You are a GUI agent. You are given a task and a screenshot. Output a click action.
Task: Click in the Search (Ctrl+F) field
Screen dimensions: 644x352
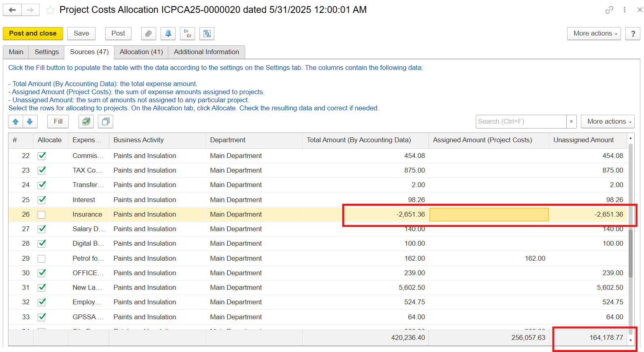(521, 122)
